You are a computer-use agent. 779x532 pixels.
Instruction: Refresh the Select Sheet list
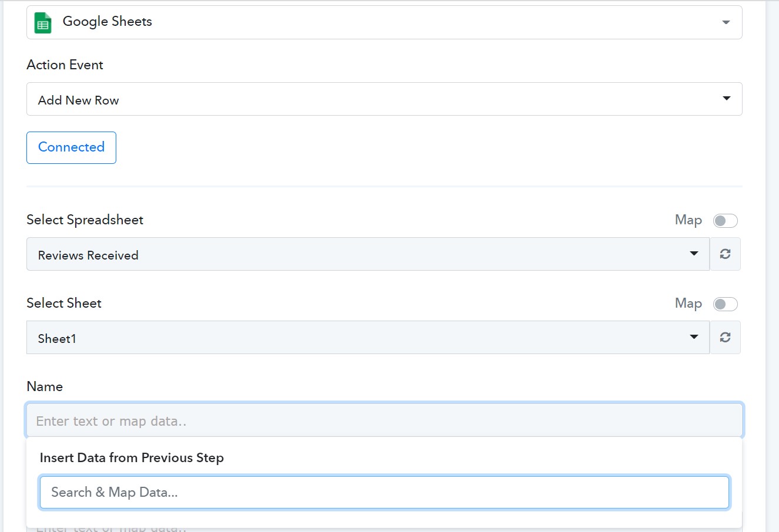tap(725, 338)
